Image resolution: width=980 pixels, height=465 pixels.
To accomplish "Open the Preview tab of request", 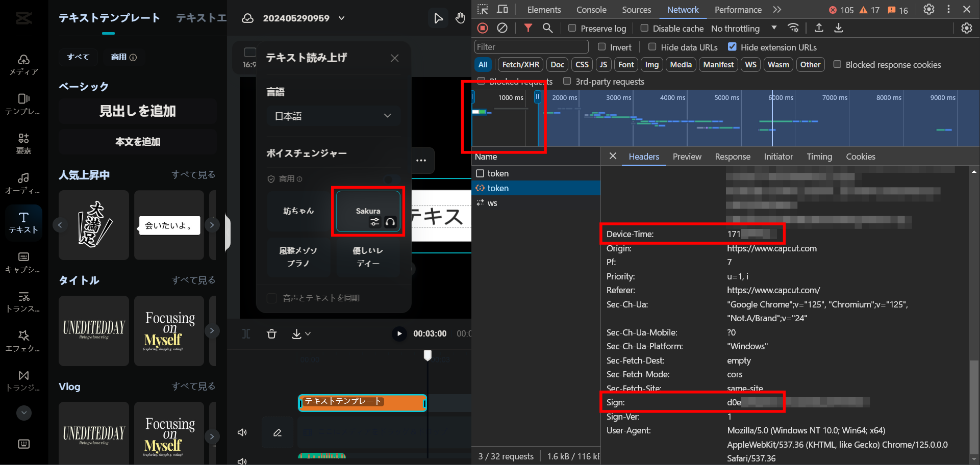I will coord(687,157).
